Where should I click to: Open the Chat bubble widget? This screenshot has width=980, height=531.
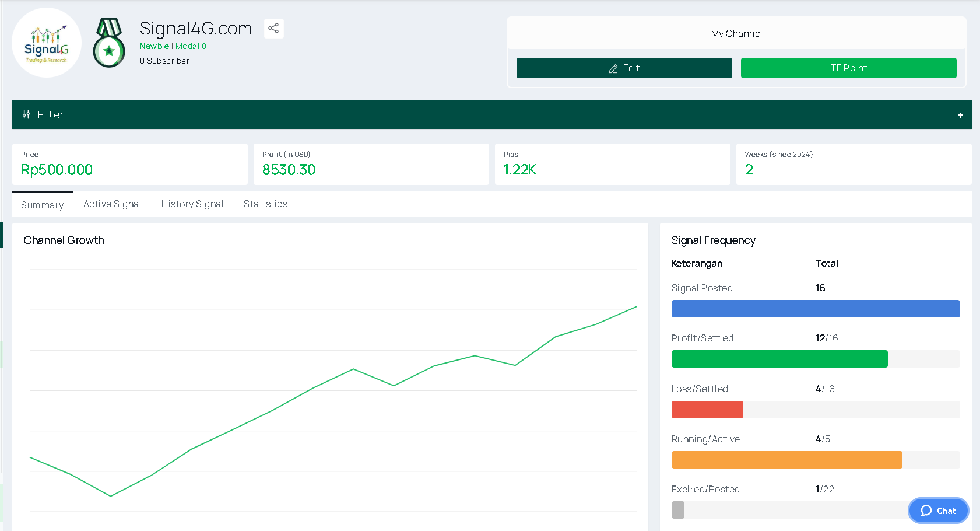938,511
